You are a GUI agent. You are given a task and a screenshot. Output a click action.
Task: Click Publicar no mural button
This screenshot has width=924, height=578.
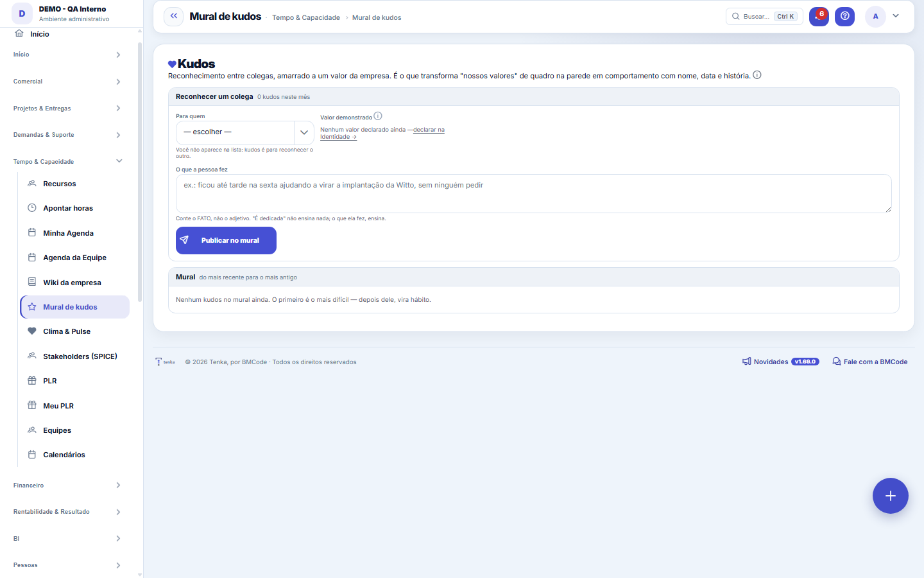[226, 240]
